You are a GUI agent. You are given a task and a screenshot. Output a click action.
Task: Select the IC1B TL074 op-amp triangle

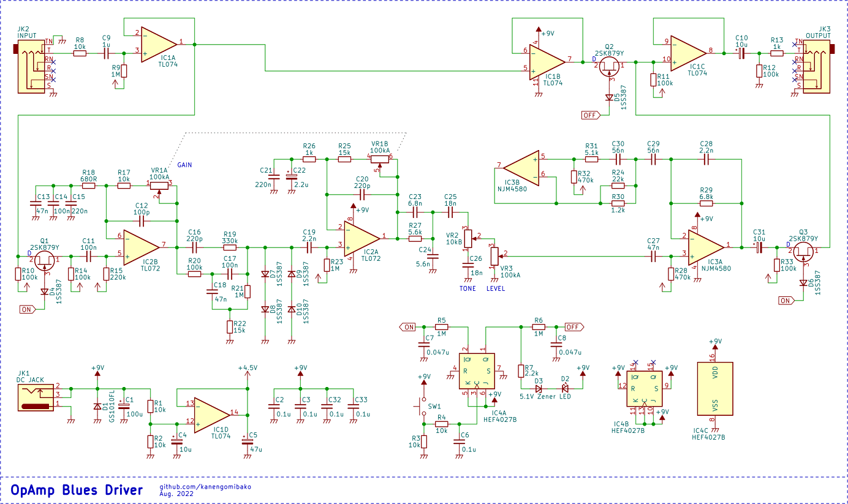[547, 61]
